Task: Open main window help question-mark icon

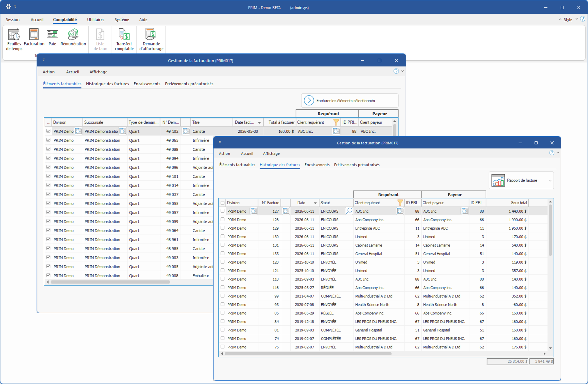Action: 582,19
